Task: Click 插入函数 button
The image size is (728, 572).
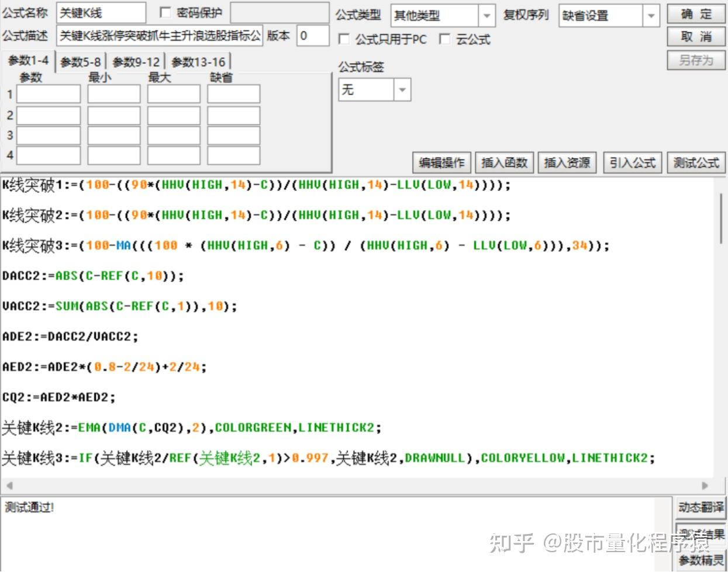Action: tap(505, 162)
